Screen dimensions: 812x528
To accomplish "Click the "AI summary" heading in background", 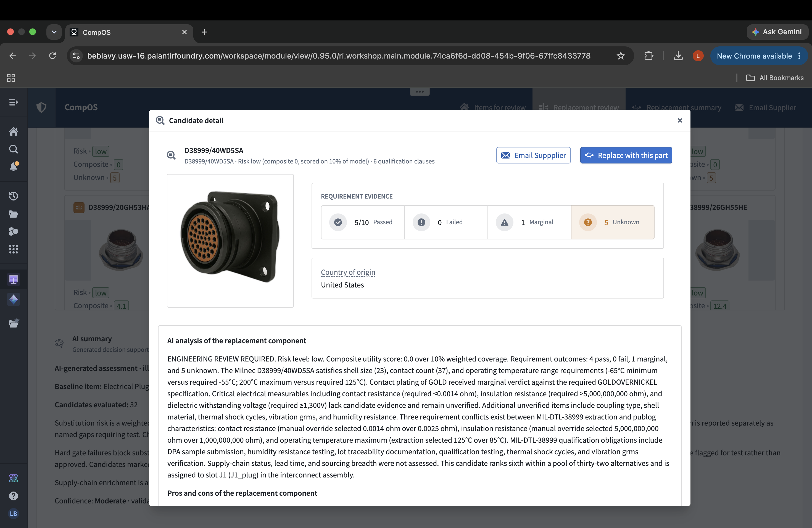I will tap(92, 339).
